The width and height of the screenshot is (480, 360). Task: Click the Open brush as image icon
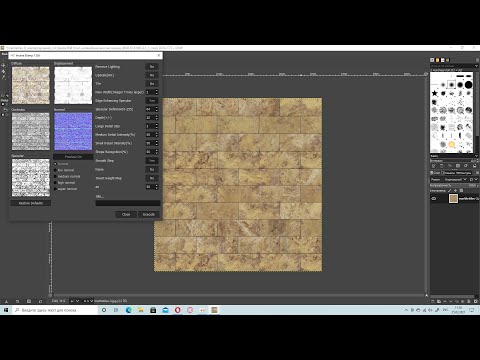[474, 166]
